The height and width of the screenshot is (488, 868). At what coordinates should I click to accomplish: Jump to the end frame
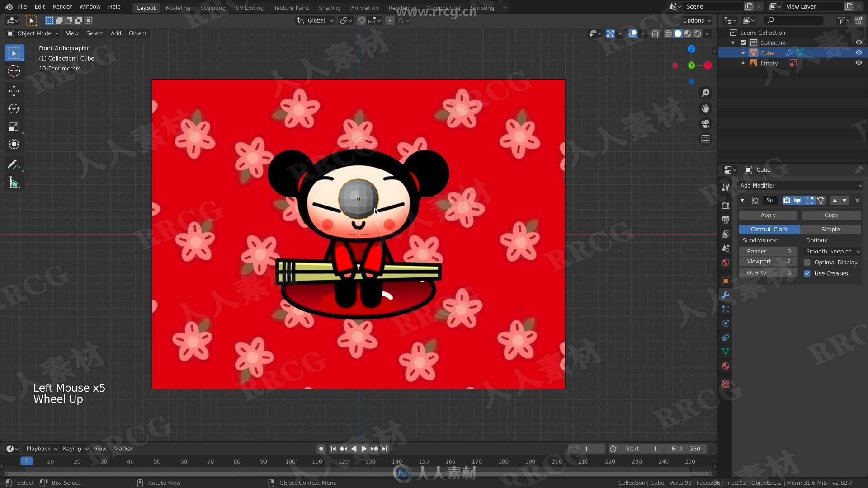click(385, 449)
